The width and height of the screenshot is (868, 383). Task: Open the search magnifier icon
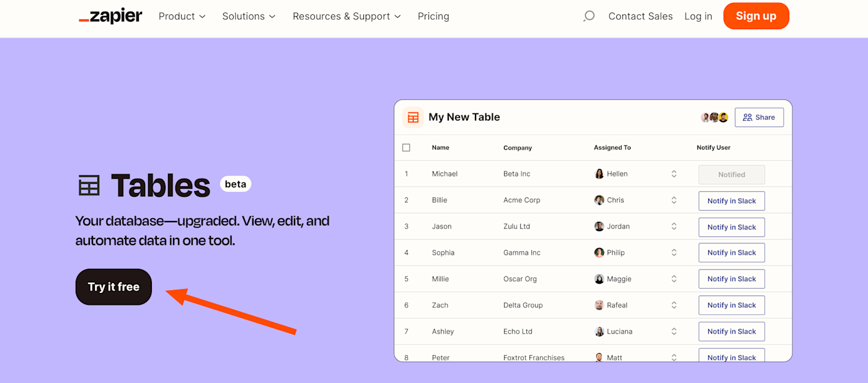(589, 16)
